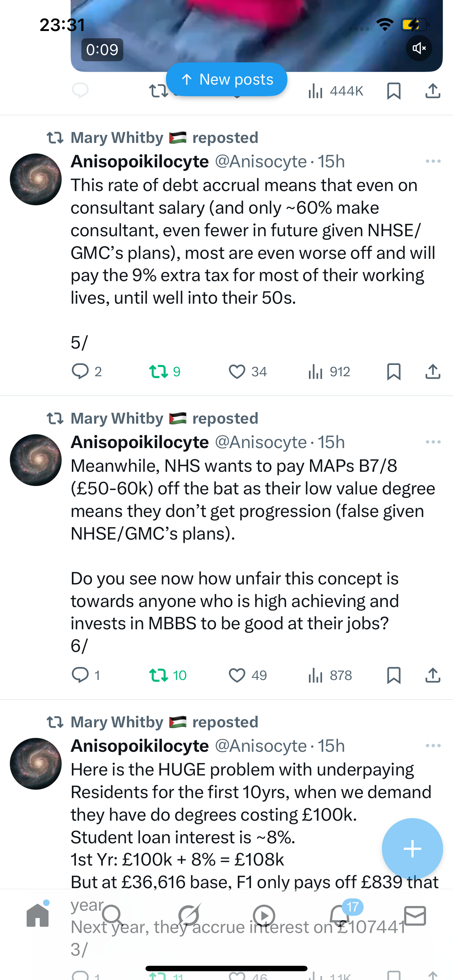Like the tweet with 34 likes

coord(247,371)
